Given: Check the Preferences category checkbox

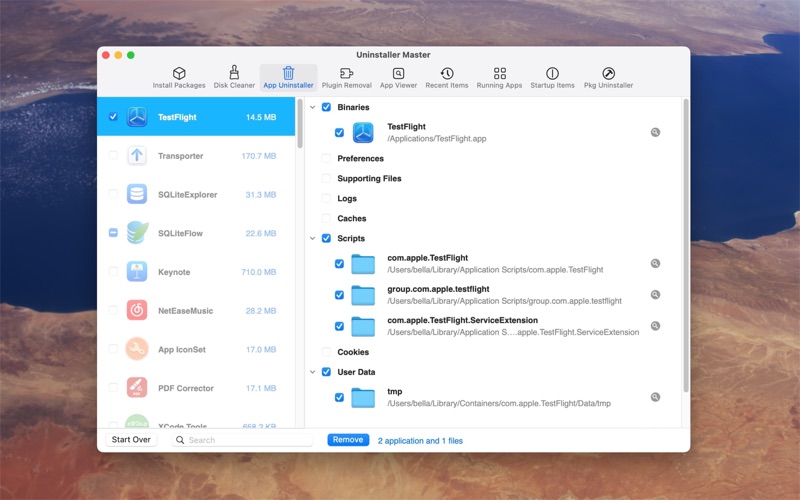Looking at the screenshot, I should point(327,158).
